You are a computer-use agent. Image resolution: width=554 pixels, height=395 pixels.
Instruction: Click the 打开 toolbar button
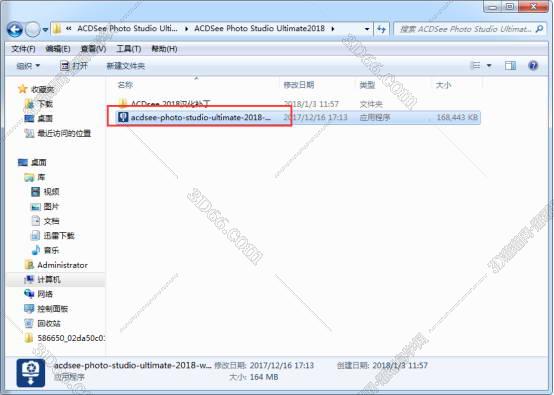(74, 66)
